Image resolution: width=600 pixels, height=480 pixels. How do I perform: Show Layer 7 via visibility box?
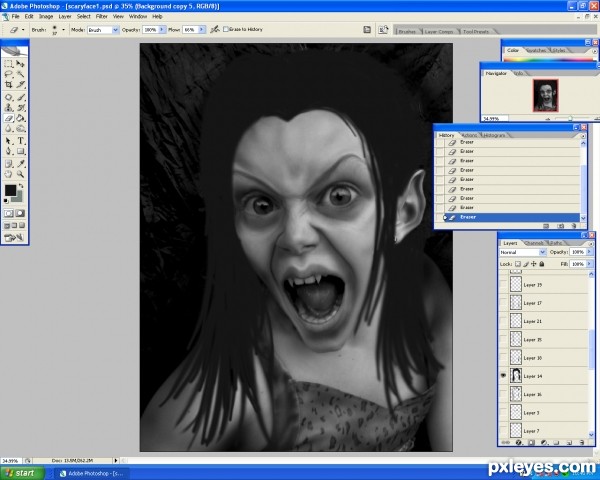(x=503, y=431)
